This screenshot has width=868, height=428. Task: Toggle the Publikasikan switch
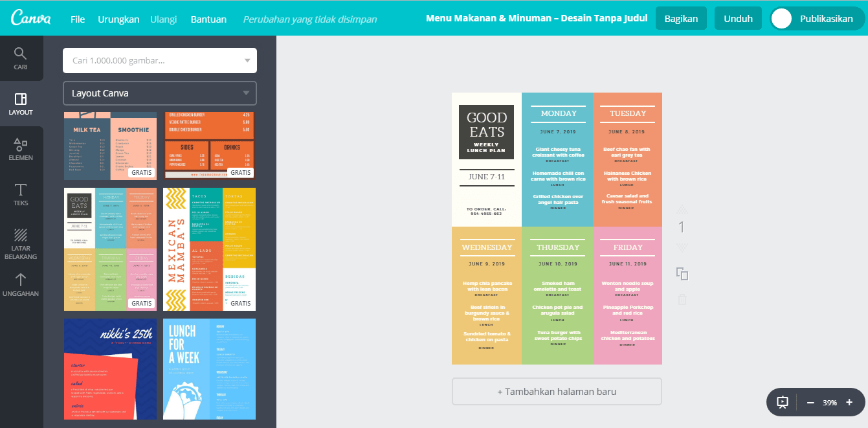782,19
